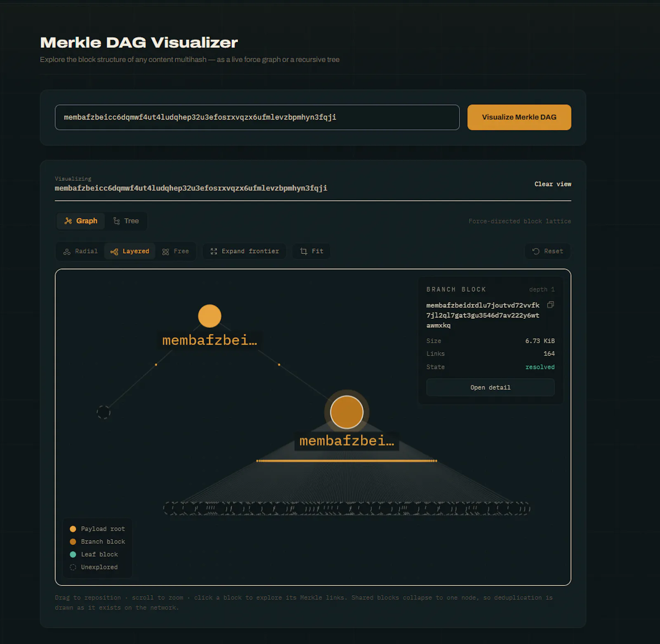Select the highlighted branch block node
This screenshot has height=644, width=660.
(x=346, y=412)
